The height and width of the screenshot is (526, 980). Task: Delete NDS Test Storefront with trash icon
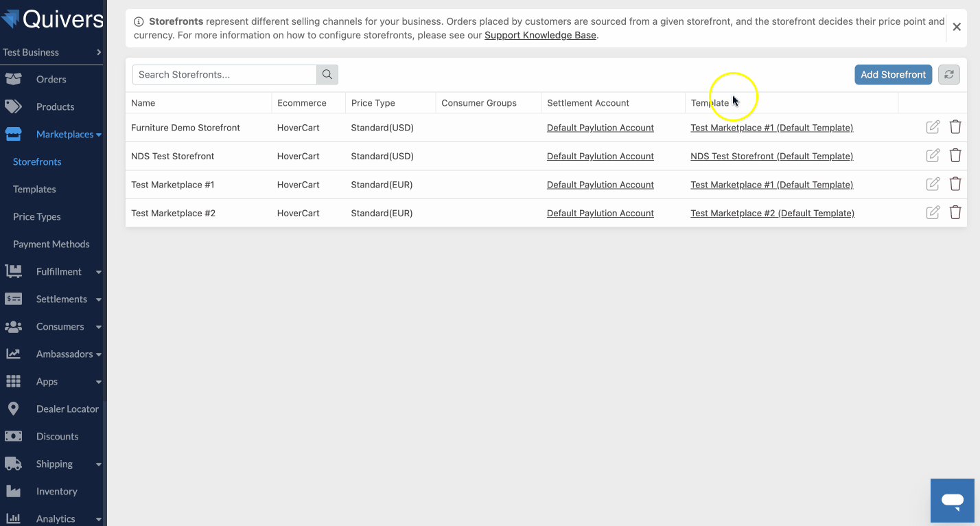pyautogui.click(x=955, y=156)
